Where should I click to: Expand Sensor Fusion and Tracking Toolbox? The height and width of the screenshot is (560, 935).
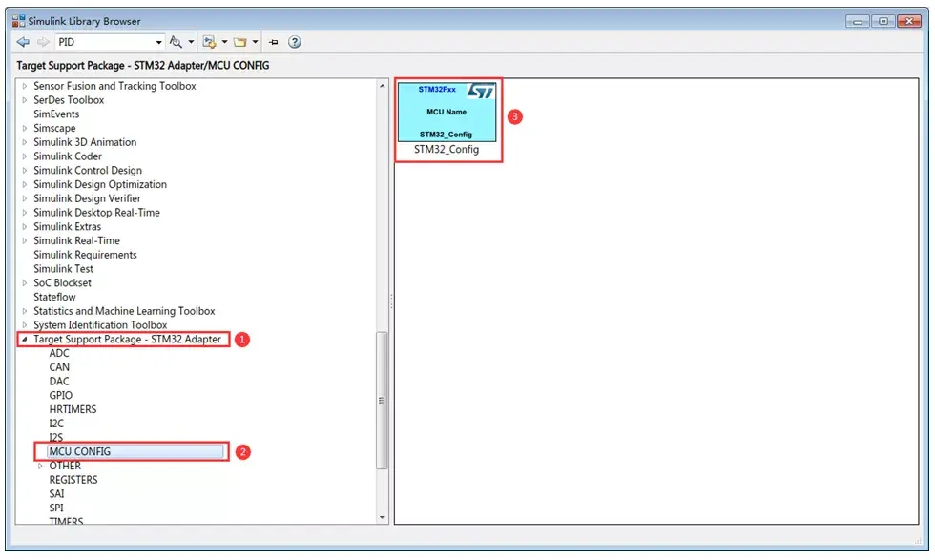click(25, 86)
